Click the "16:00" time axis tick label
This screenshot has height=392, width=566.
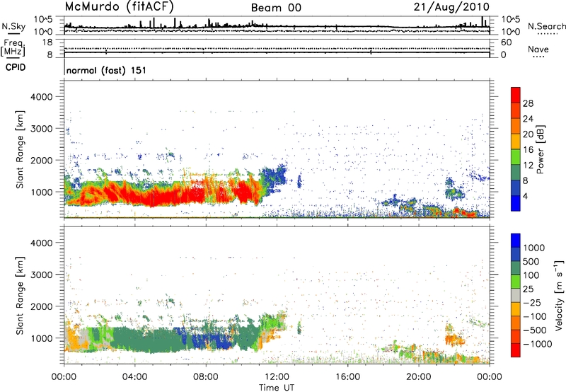(347, 377)
